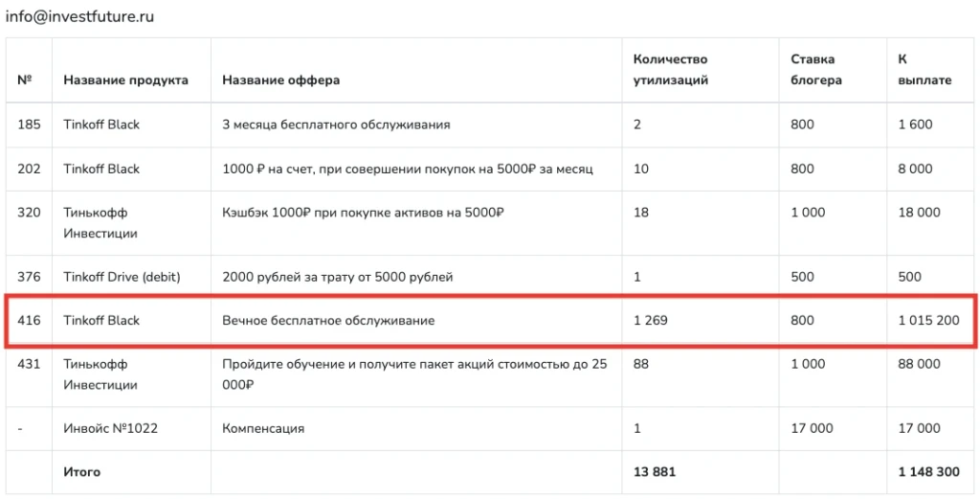The height and width of the screenshot is (499, 980).
Task: Select row number 202
Action: [x=29, y=169]
